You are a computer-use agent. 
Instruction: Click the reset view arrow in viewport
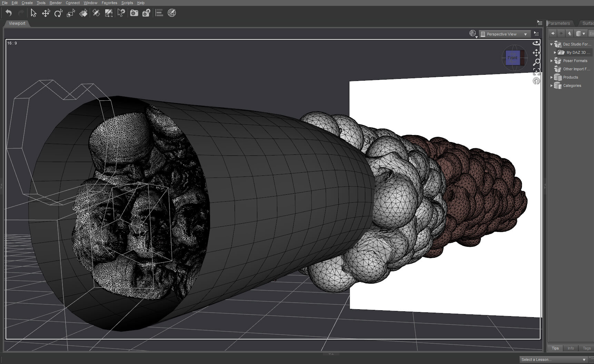(x=536, y=81)
